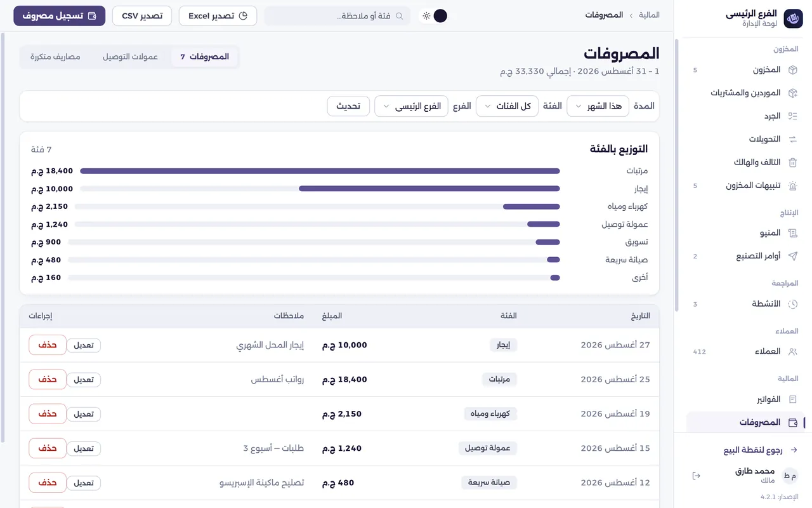Delete the كهرباء ومياه expense from 19 أغسطس
The width and height of the screenshot is (812, 508).
(48, 414)
